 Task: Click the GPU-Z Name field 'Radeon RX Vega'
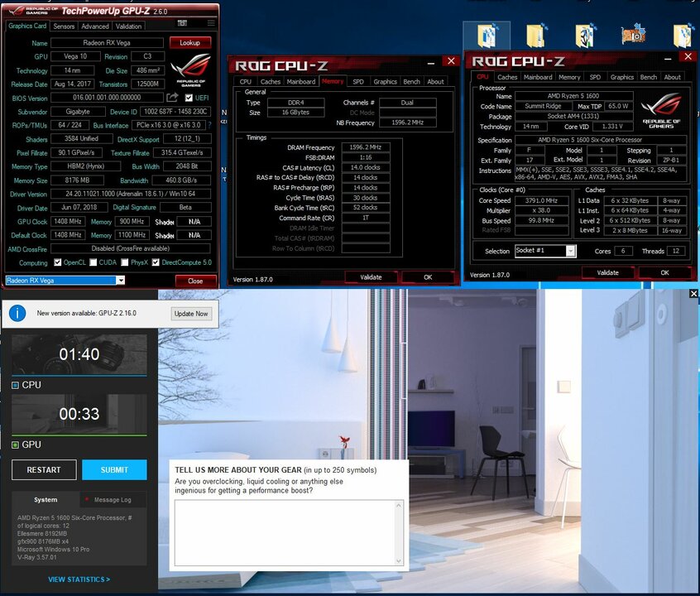click(107, 43)
